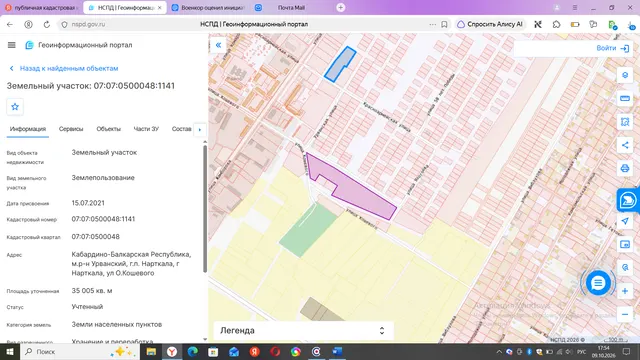Click the info panel vertical scrollbar

click(x=205, y=208)
